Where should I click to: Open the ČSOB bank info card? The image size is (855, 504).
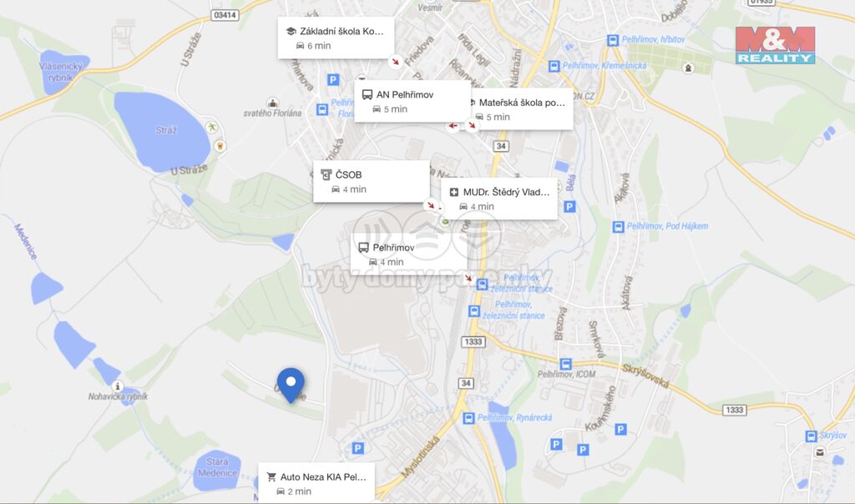(372, 181)
